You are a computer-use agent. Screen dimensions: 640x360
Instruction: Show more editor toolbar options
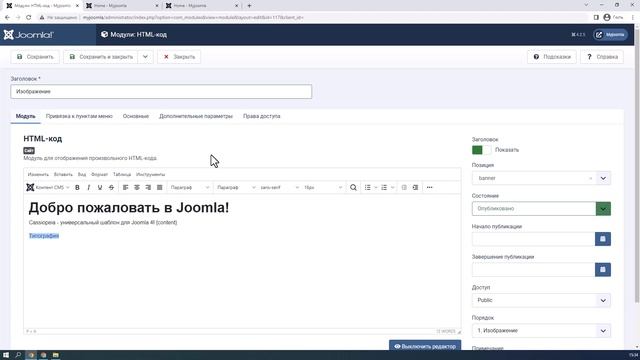(429, 187)
